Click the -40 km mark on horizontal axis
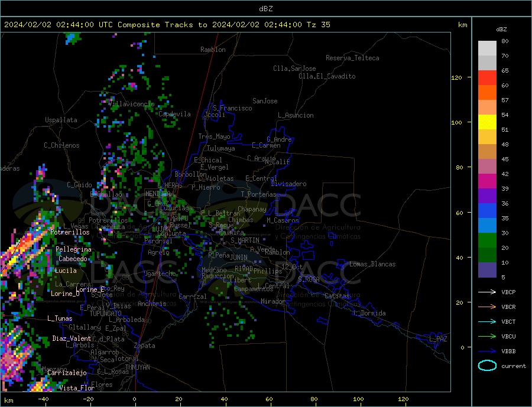This screenshot has width=532, height=407. [43, 399]
